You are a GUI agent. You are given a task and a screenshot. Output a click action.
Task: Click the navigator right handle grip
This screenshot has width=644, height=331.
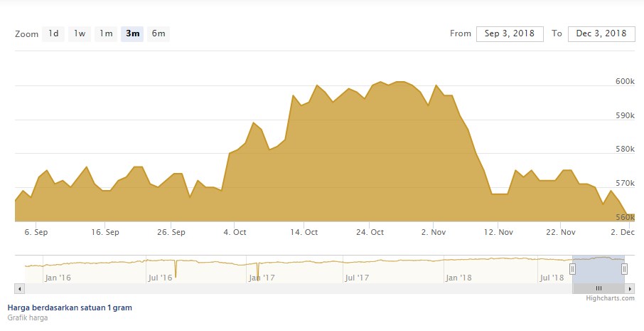624,269
